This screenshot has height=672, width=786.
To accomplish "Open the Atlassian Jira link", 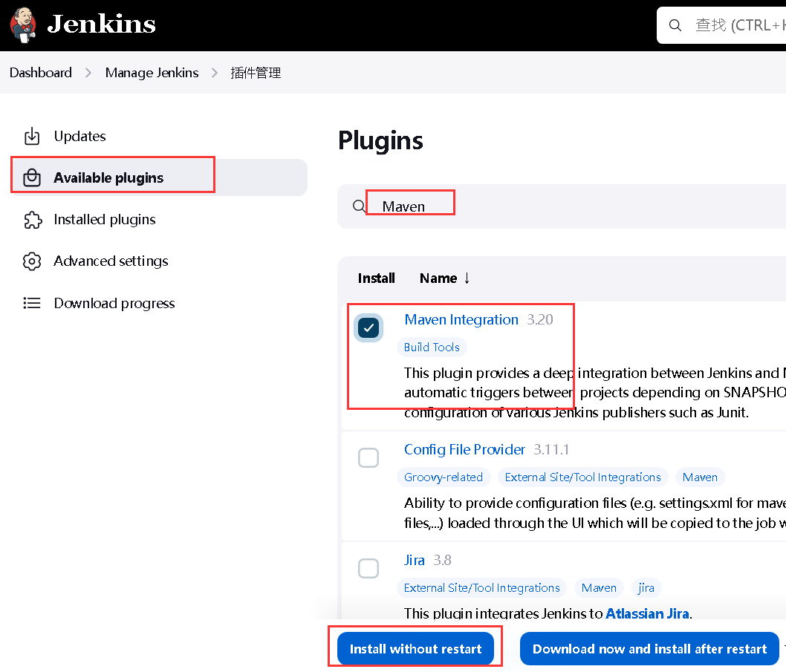I will 647,613.
